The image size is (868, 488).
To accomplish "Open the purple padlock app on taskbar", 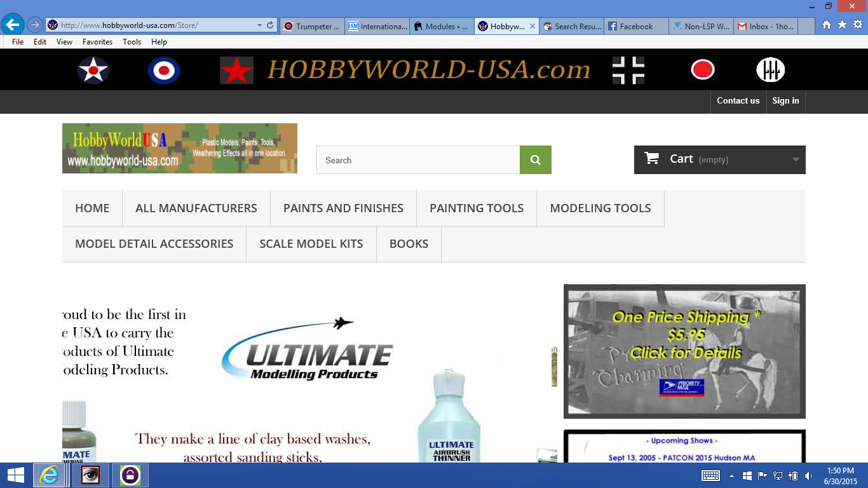I will (x=130, y=475).
